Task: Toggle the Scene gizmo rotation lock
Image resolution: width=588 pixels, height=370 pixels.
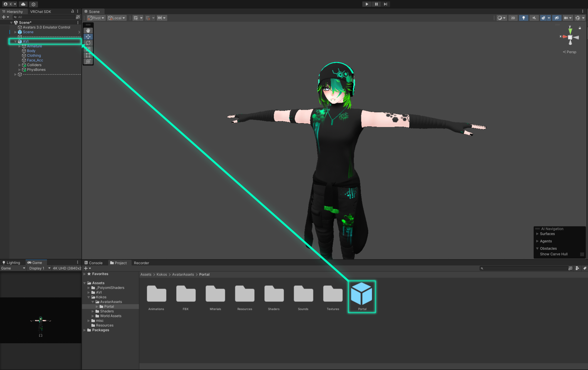Action: (580, 28)
